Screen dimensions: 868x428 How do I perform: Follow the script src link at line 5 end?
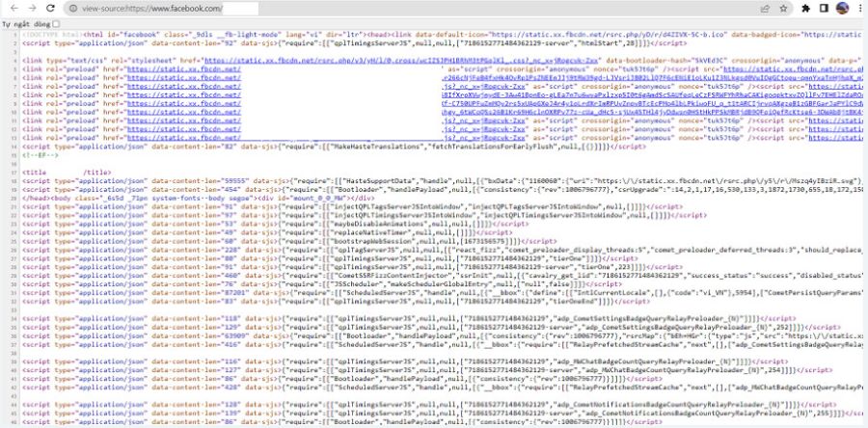point(794,69)
